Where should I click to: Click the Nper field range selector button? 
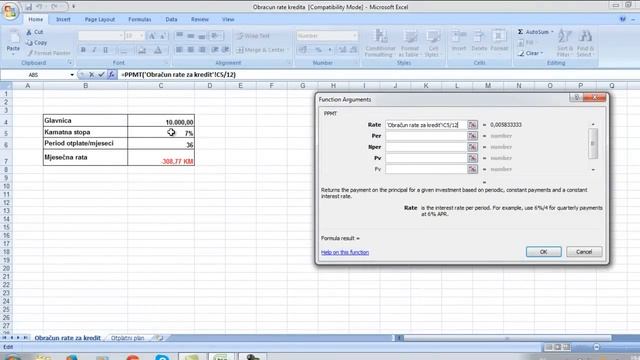(x=472, y=147)
